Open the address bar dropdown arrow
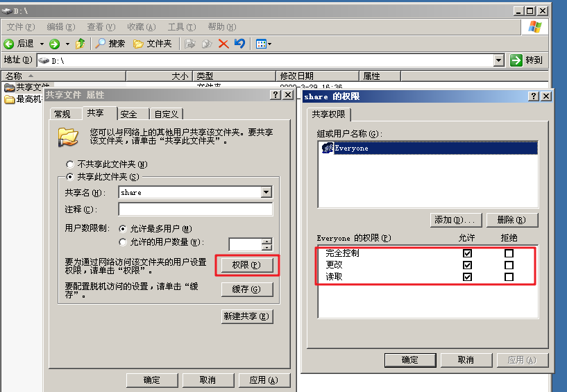 (x=499, y=60)
